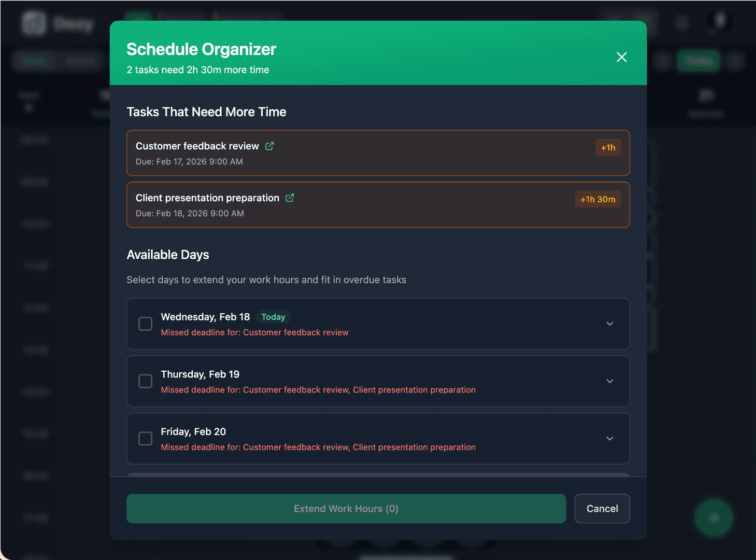Check the Wednesday, Feb 18 checkbox
Image resolution: width=756 pixels, height=560 pixels.
pyautogui.click(x=145, y=324)
